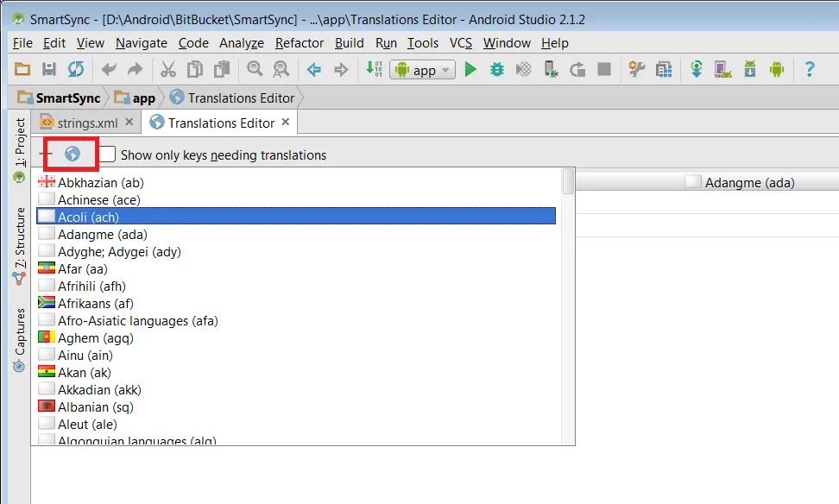Click the Copy icon in toolbar
Screen dimensions: 839x504
[195, 69]
